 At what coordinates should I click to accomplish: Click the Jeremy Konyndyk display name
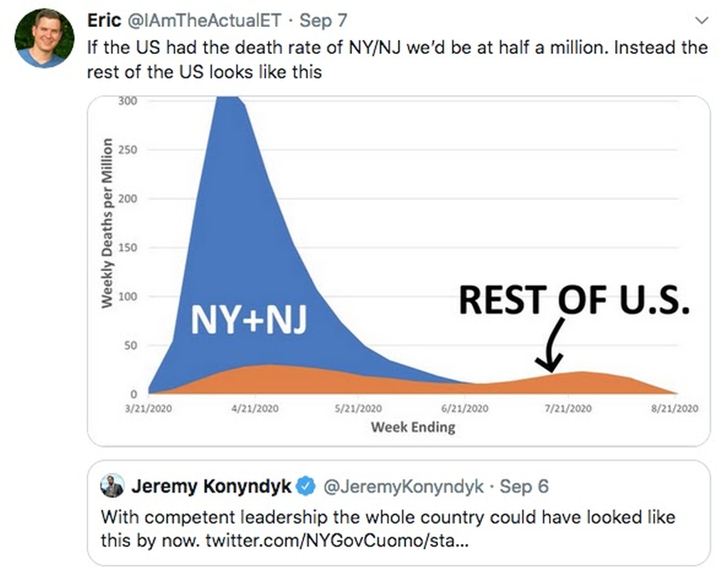[x=211, y=486]
